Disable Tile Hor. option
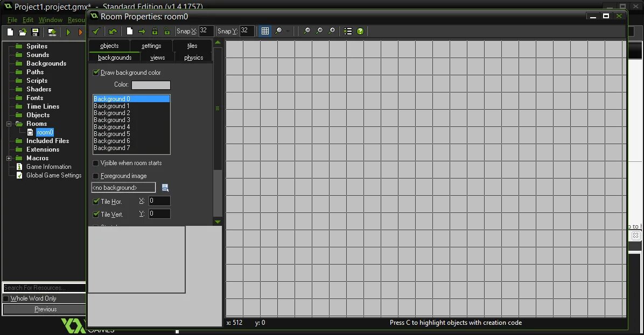This screenshot has height=335, width=644. 95,201
